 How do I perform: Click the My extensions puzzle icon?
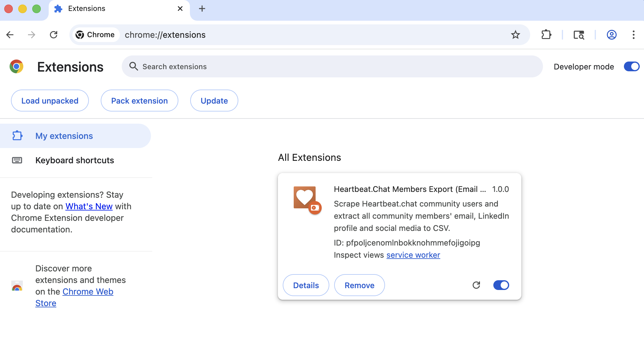[x=17, y=136]
